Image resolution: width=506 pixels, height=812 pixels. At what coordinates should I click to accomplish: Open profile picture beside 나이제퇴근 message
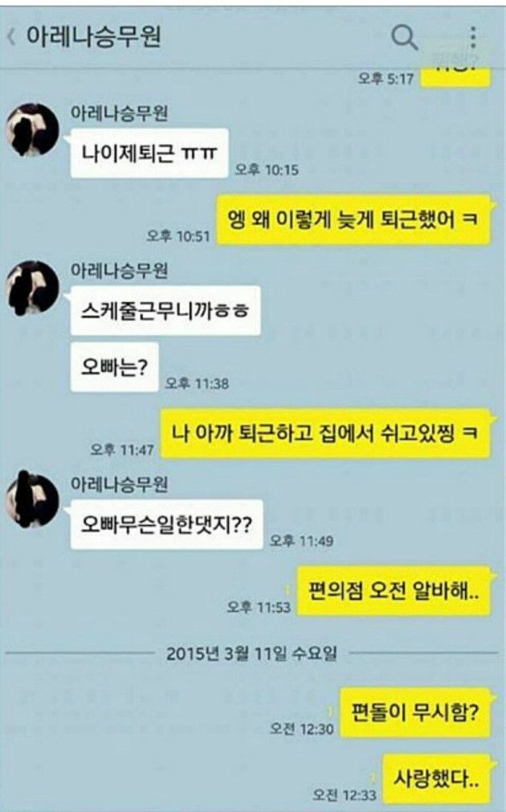(x=32, y=130)
